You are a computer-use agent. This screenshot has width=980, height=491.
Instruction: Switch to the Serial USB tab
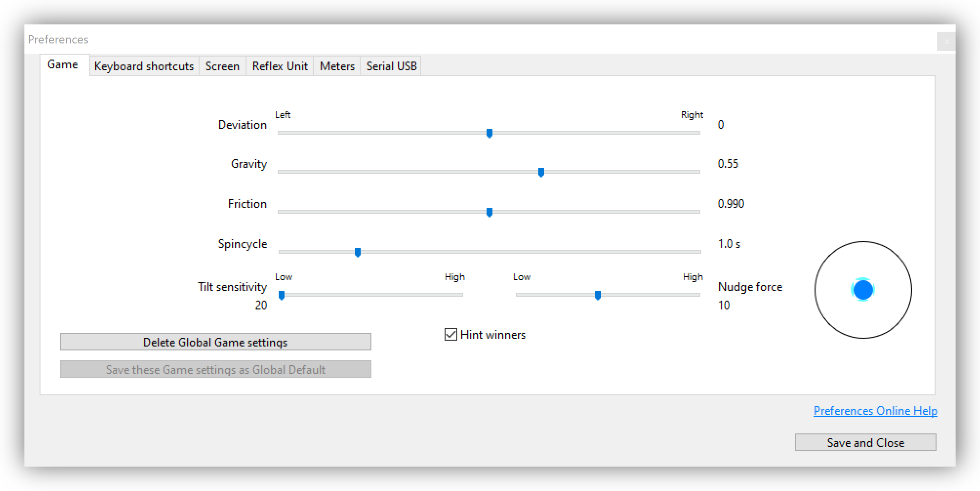click(x=391, y=66)
